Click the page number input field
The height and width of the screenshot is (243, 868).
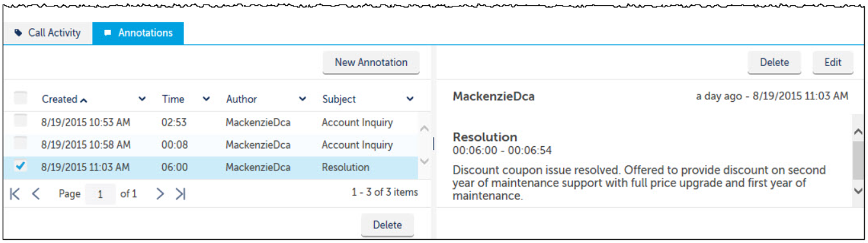101,194
